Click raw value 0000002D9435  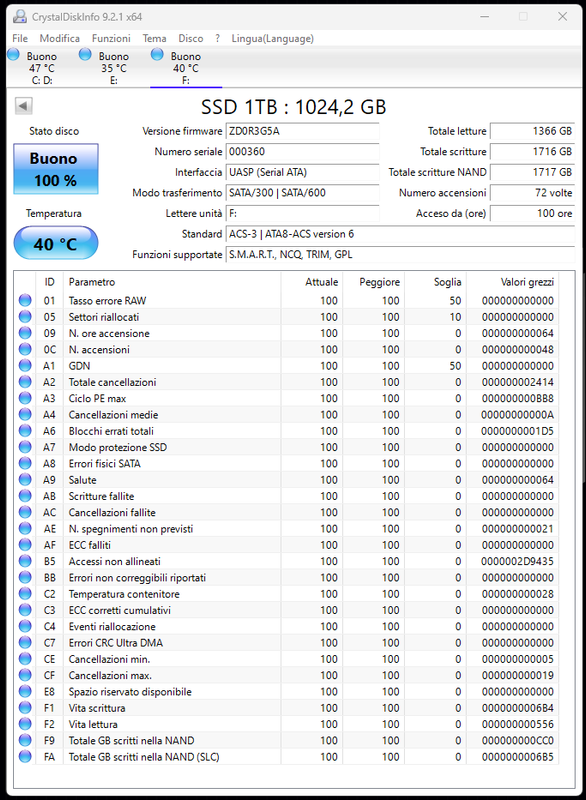pyautogui.click(x=517, y=561)
